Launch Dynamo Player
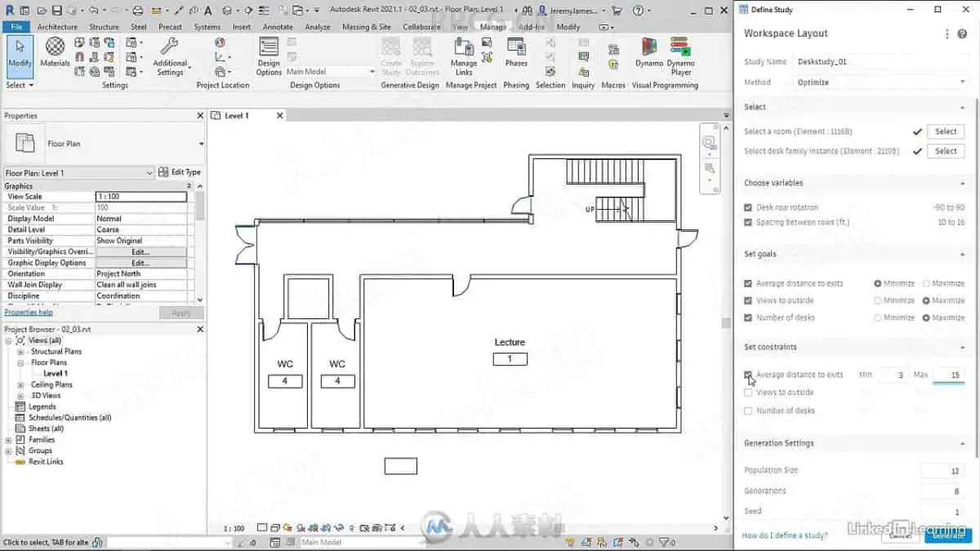This screenshot has height=551, width=980. click(x=680, y=56)
